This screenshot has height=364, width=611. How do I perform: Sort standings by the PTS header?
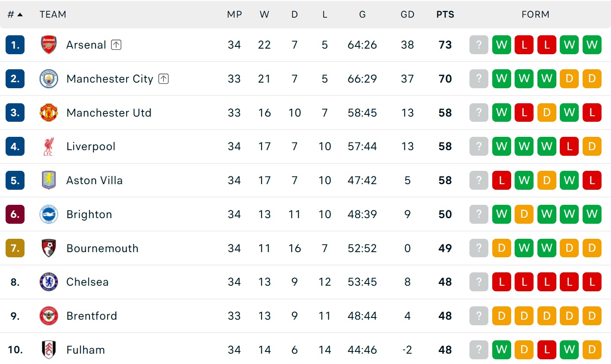coord(445,15)
